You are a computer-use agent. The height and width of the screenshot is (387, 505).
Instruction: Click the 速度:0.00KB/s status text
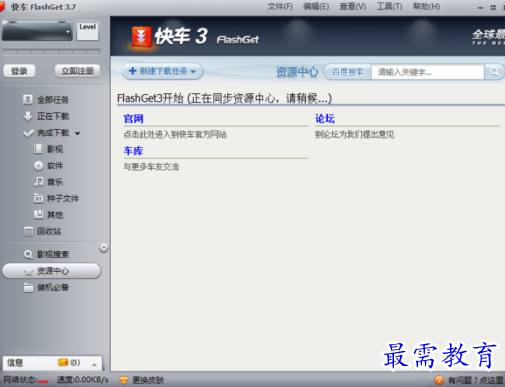coord(82,380)
